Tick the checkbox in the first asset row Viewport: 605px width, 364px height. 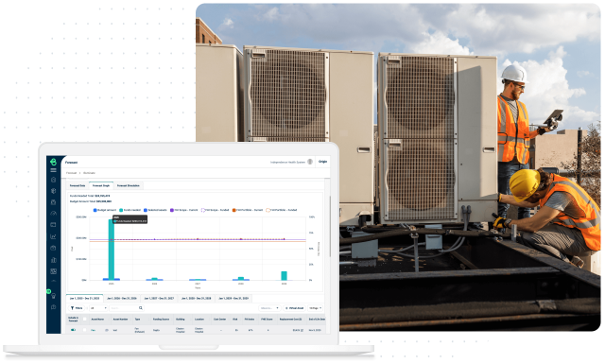pyautogui.click(x=84, y=330)
